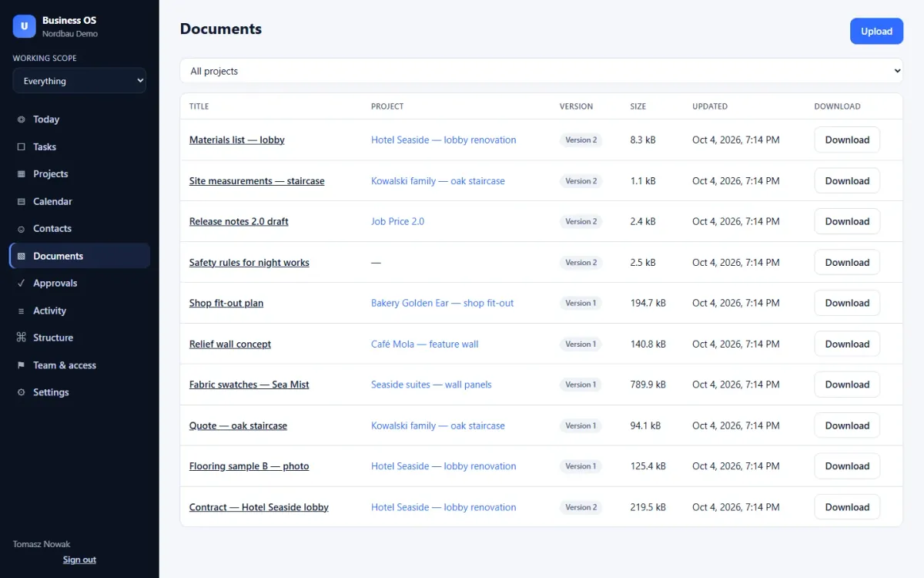The image size is (924, 578).
Task: Expand the All projects filter dropdown
Action: coord(541,71)
